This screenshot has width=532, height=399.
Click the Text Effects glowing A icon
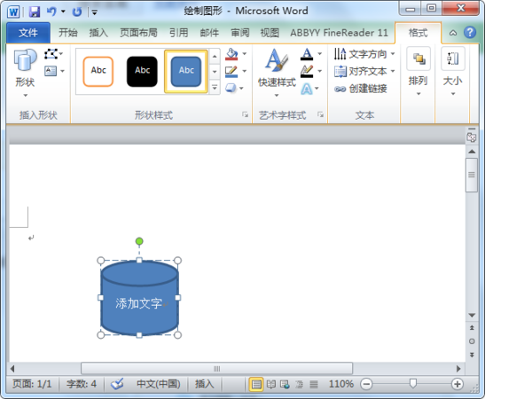[x=307, y=89]
